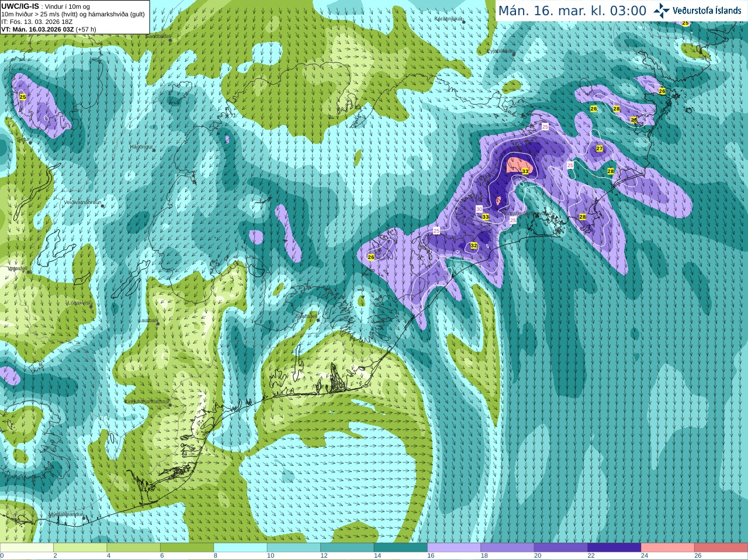Click the 6–8 m/s olive green legend swatch
Viewport: 748px width, 560px height.
(186, 548)
